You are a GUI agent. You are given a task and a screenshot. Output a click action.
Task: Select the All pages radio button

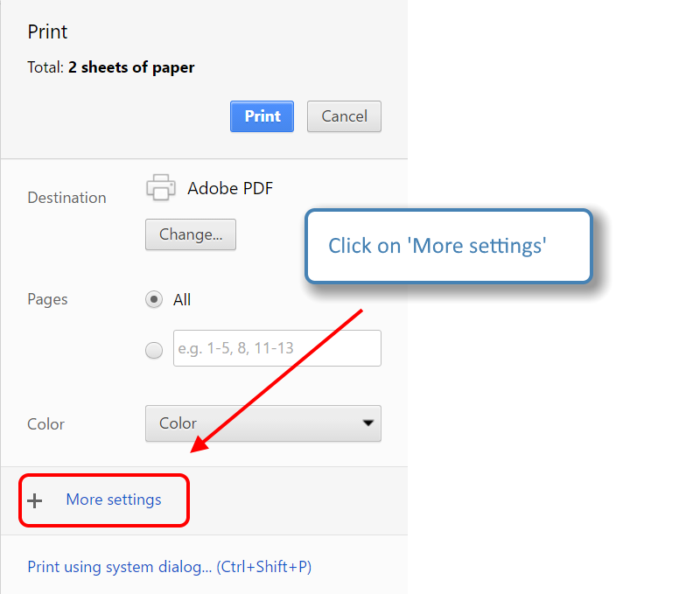(154, 299)
